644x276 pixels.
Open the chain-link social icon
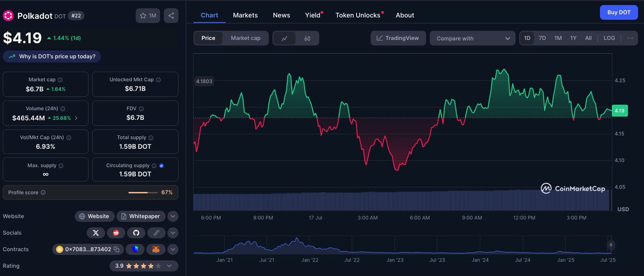(x=156, y=233)
